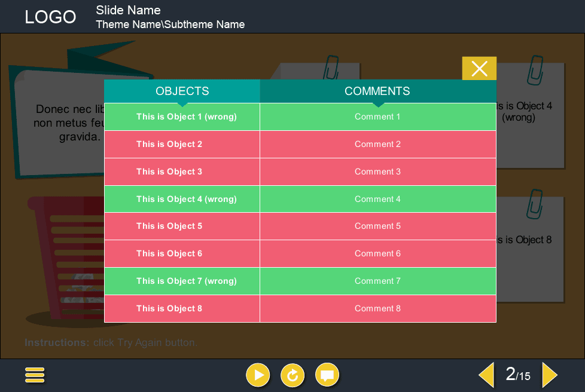Select the "Comment 5" cell
585x392 pixels.
[x=377, y=226]
